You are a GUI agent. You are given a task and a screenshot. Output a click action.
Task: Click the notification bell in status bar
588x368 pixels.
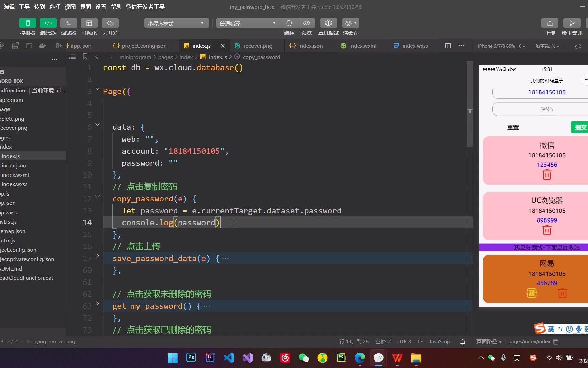click(x=463, y=342)
